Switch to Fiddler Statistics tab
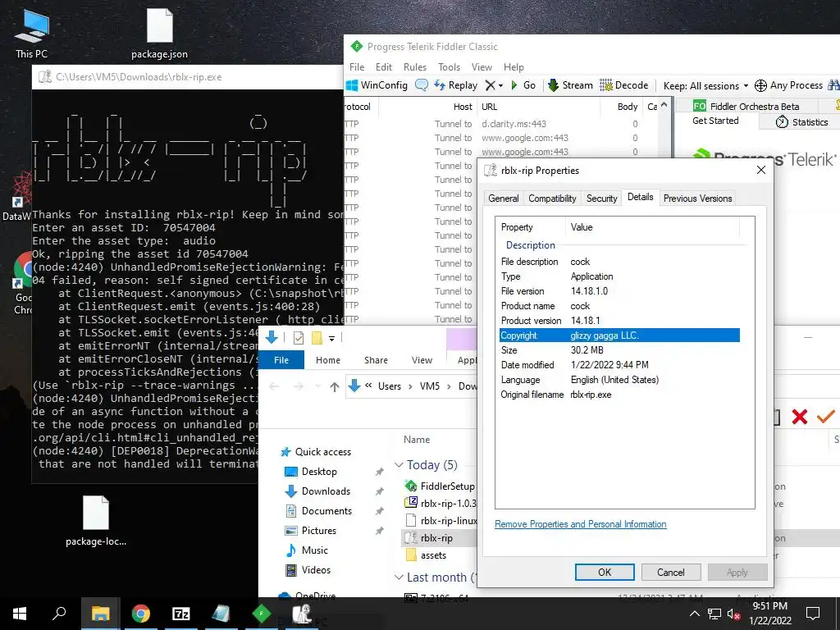The height and width of the screenshot is (630, 840). tap(802, 122)
